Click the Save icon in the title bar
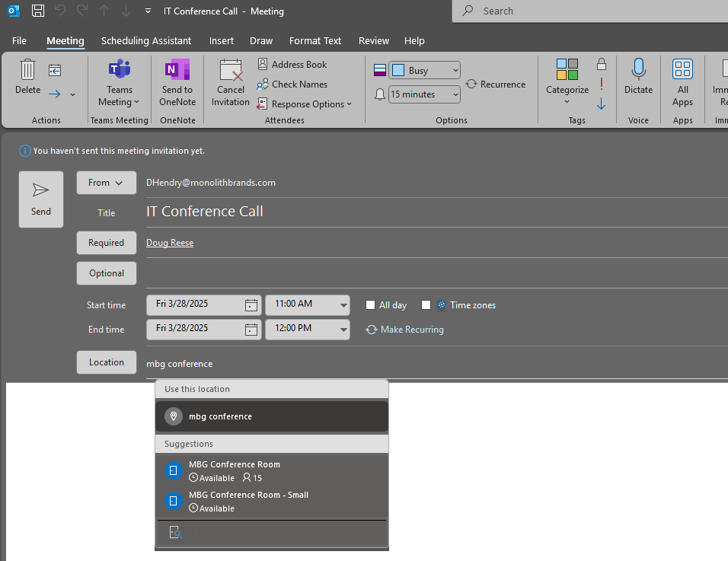The height and width of the screenshot is (561, 728). [x=37, y=11]
